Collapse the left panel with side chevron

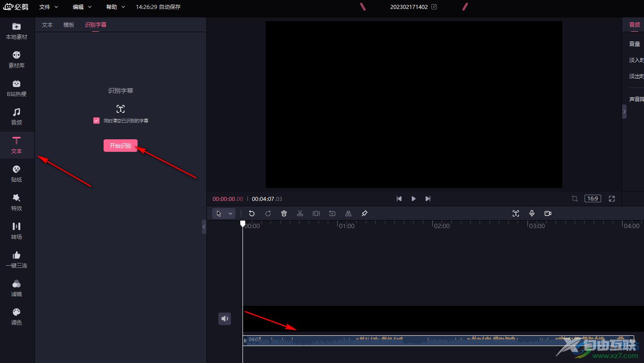click(204, 227)
